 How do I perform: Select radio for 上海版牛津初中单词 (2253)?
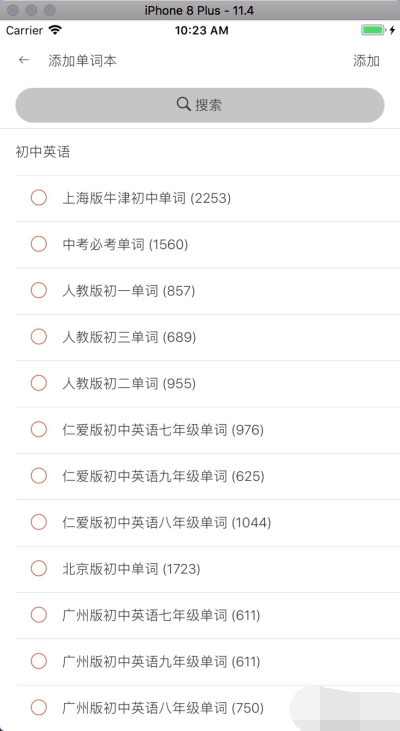(x=39, y=198)
